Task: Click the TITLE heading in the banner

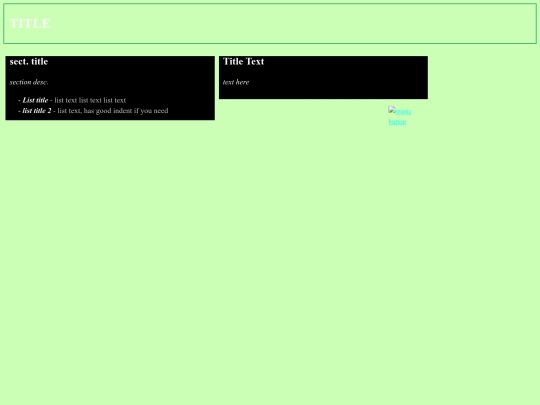Action: (x=30, y=24)
